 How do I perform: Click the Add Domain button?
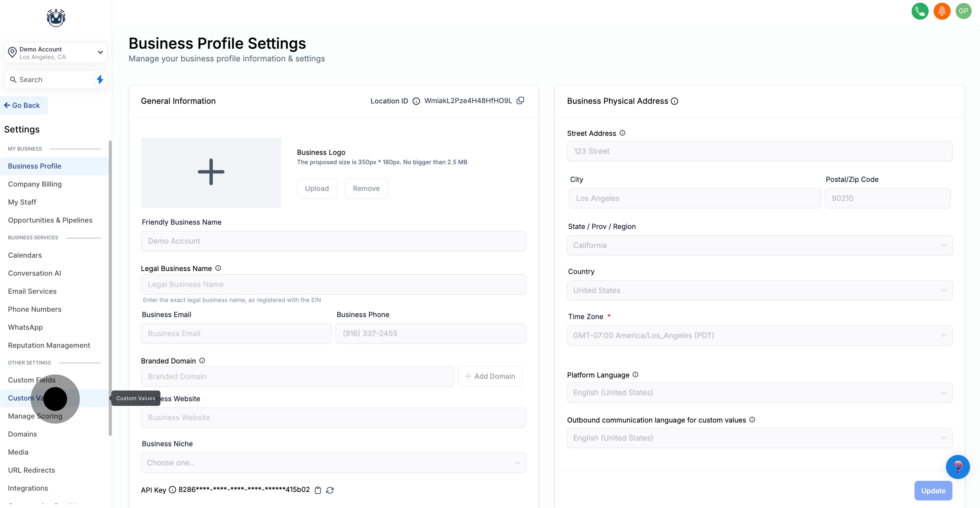pyautogui.click(x=490, y=376)
